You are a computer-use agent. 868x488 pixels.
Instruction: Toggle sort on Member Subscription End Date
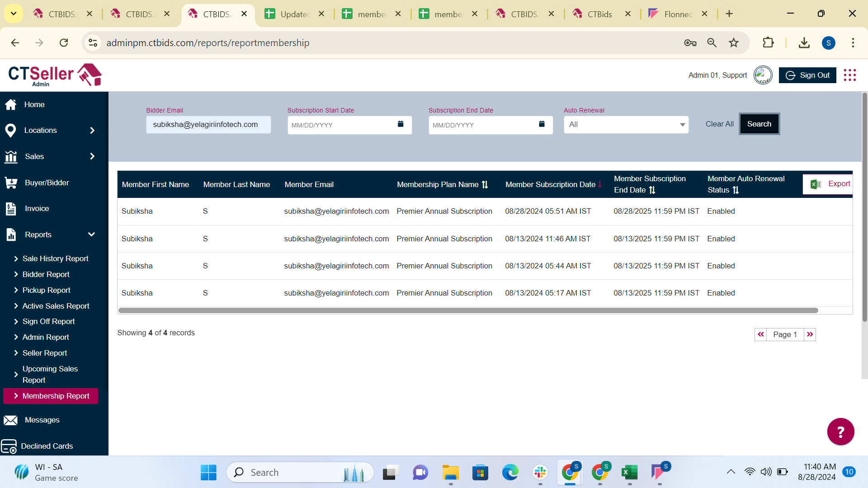tap(652, 190)
